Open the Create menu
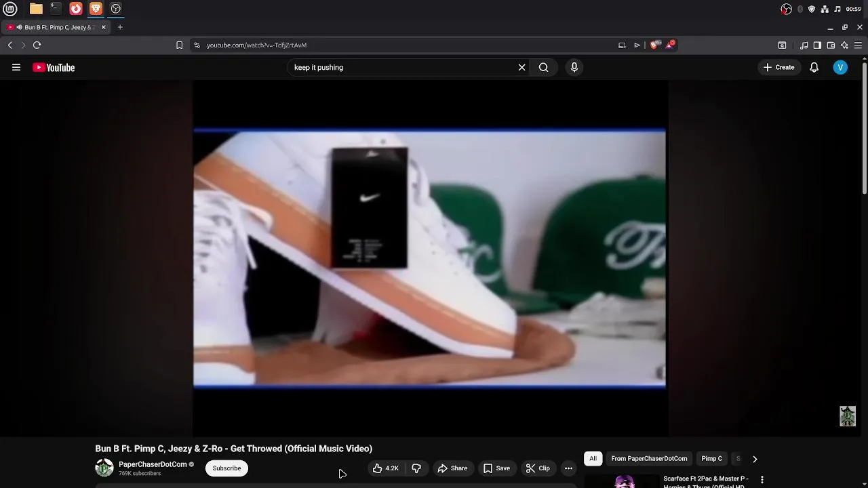The height and width of the screenshot is (488, 868). (778, 67)
